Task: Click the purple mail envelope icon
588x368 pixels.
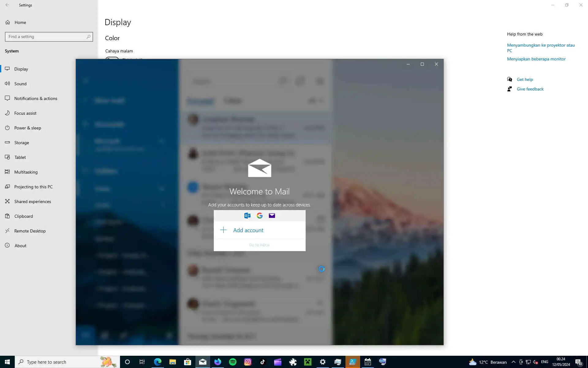Action: coord(272,216)
